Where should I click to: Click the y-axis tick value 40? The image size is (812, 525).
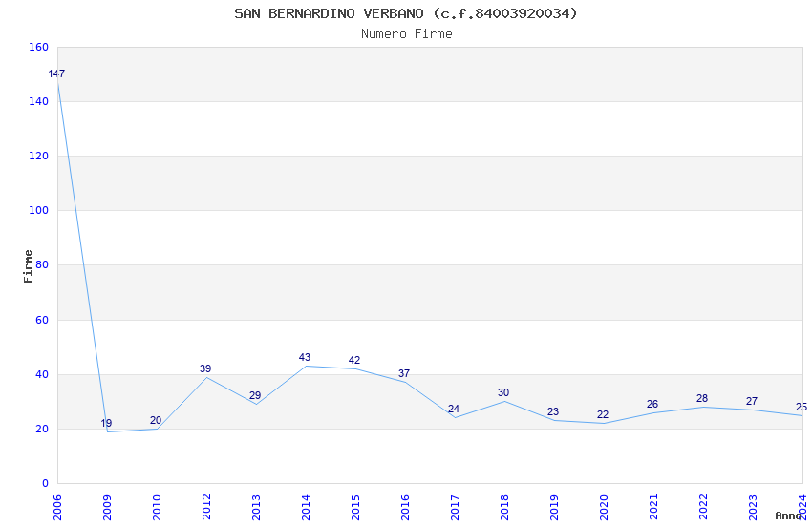[42, 374]
